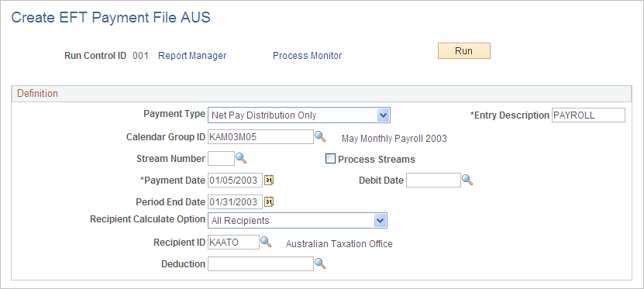644x289 pixels.
Task: Open the Report Manager link
Action: click(192, 56)
